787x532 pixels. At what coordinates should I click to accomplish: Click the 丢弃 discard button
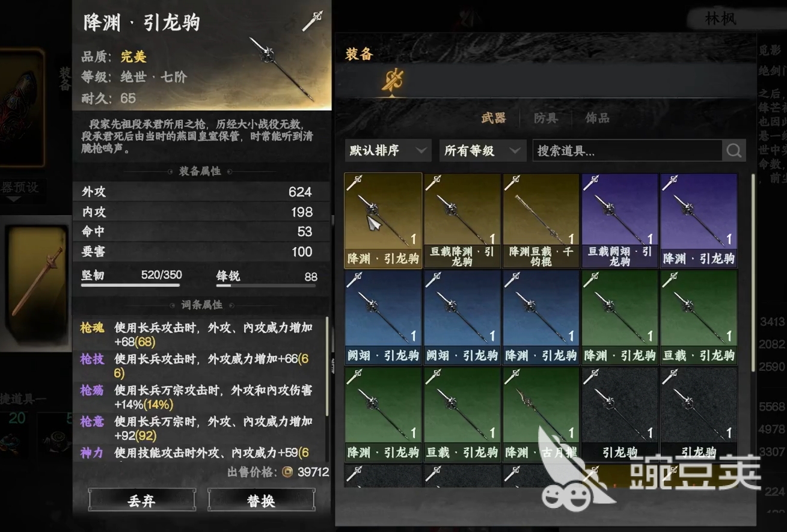142,500
